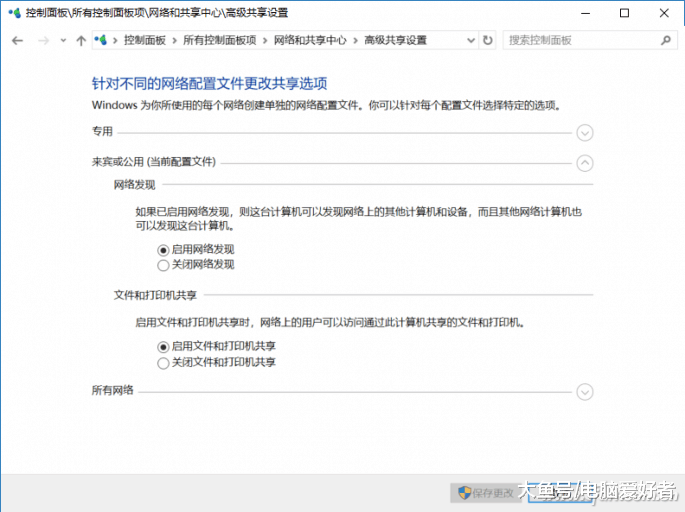Select 关闭网络发现 radio button
Viewport: 685px width, 512px height.
coord(163,265)
